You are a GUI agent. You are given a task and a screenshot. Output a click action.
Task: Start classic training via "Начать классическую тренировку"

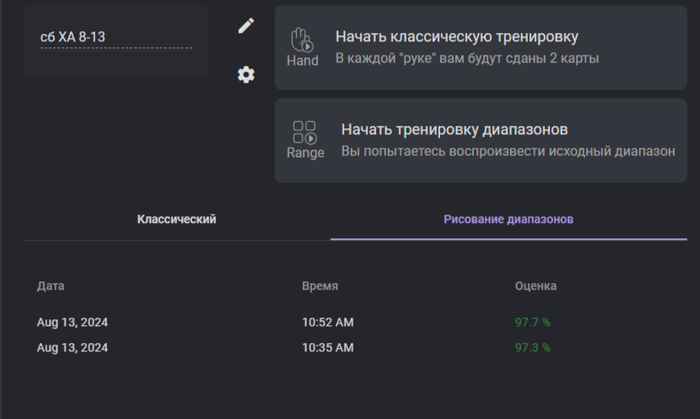tap(457, 38)
